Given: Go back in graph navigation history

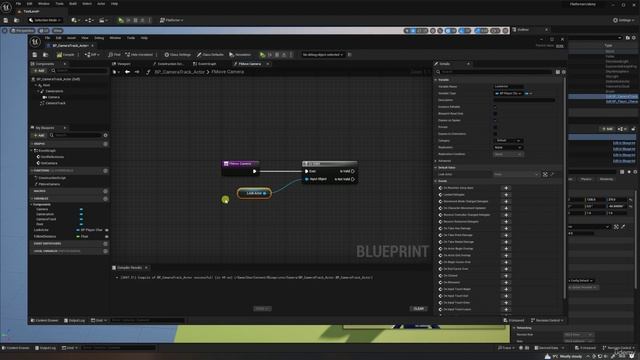Looking at the screenshot, I should click(127, 72).
